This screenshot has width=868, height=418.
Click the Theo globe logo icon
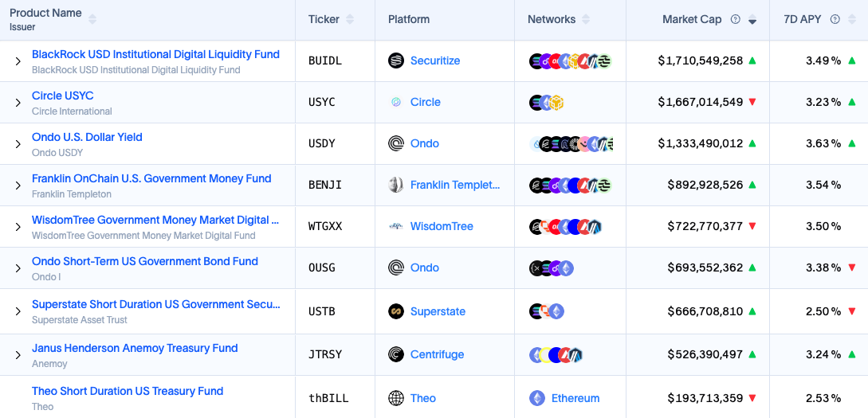coord(396,398)
